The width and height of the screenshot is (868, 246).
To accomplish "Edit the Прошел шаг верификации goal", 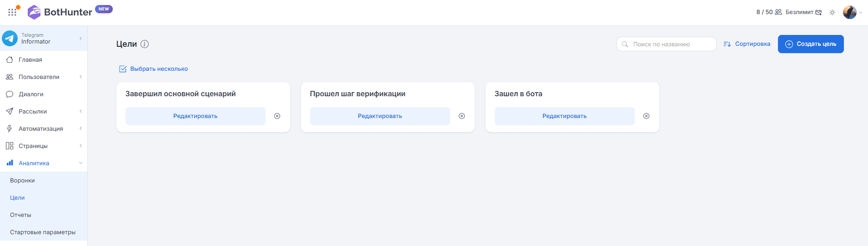I will point(380,116).
